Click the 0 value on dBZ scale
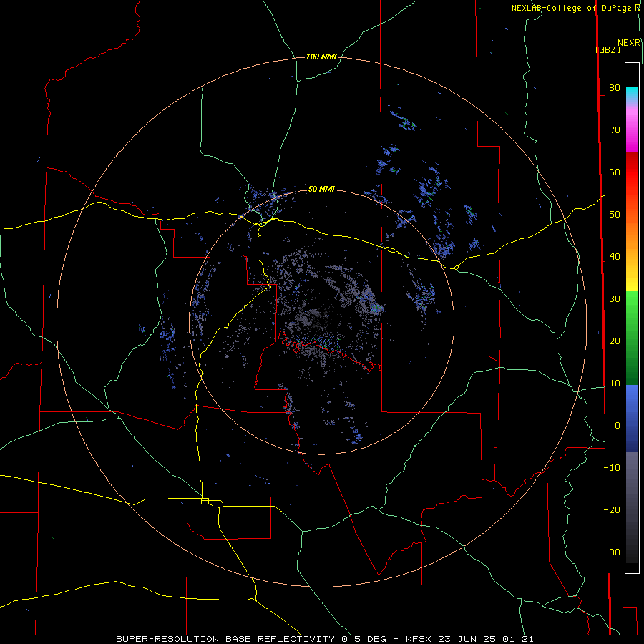 coord(618,426)
